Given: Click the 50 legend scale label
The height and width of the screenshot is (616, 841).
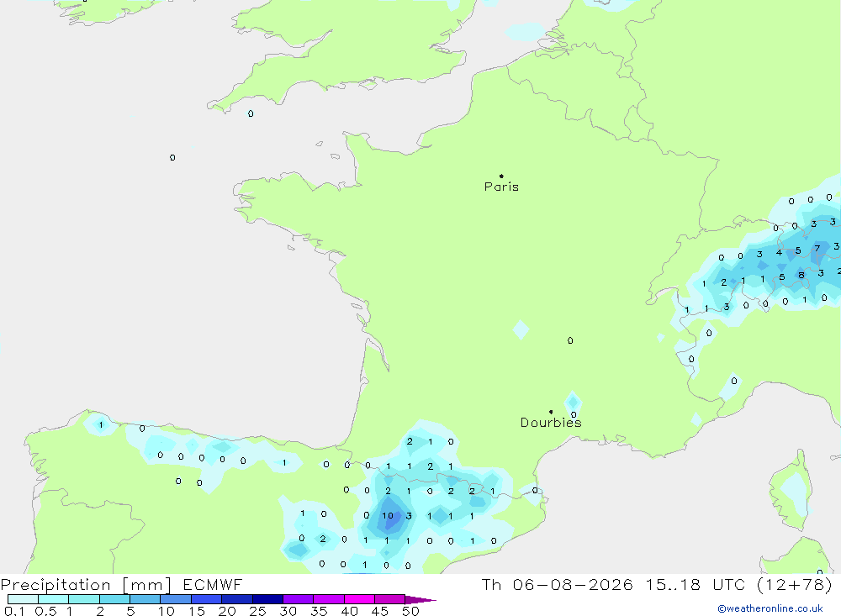Looking at the screenshot, I should (x=410, y=611).
